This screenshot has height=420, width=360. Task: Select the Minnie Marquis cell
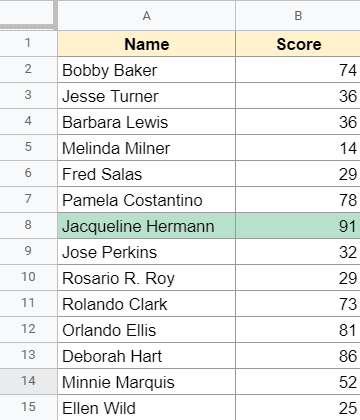(x=146, y=382)
